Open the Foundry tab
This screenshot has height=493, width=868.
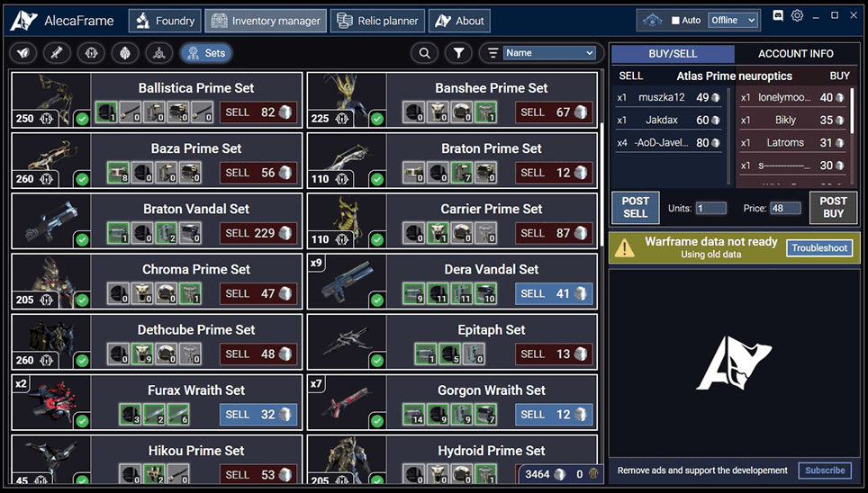coord(165,21)
